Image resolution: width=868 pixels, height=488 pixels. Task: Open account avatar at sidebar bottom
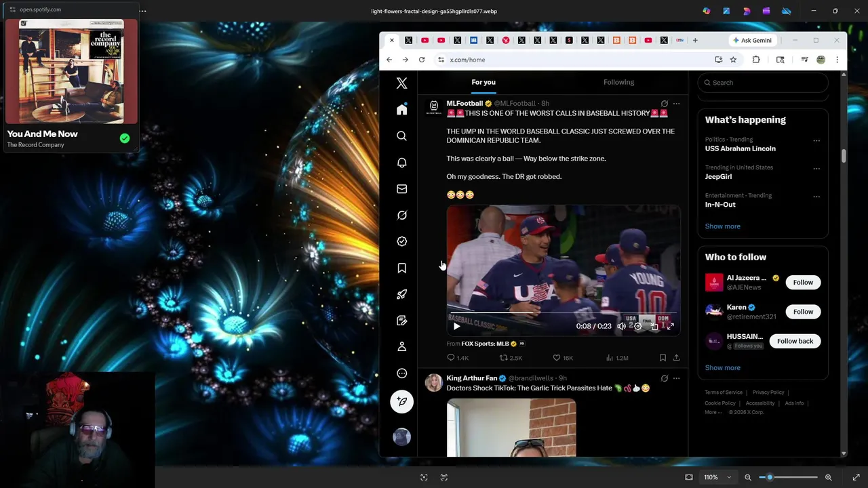pyautogui.click(x=401, y=437)
